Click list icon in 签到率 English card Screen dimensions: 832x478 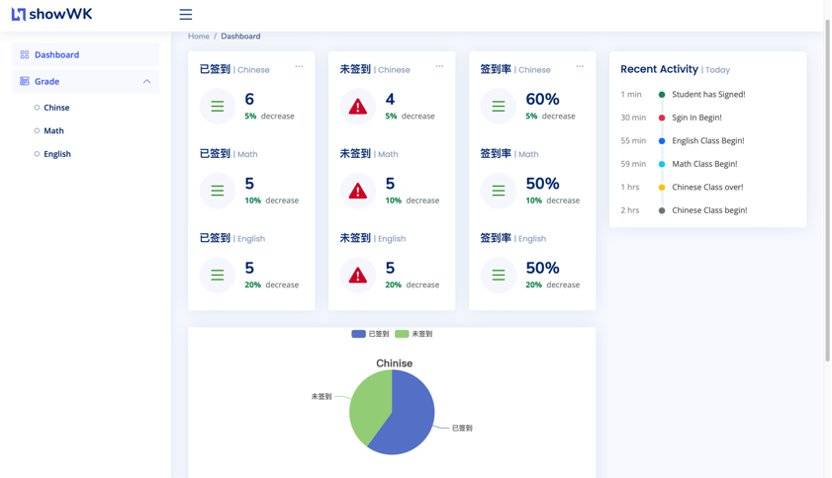(498, 275)
